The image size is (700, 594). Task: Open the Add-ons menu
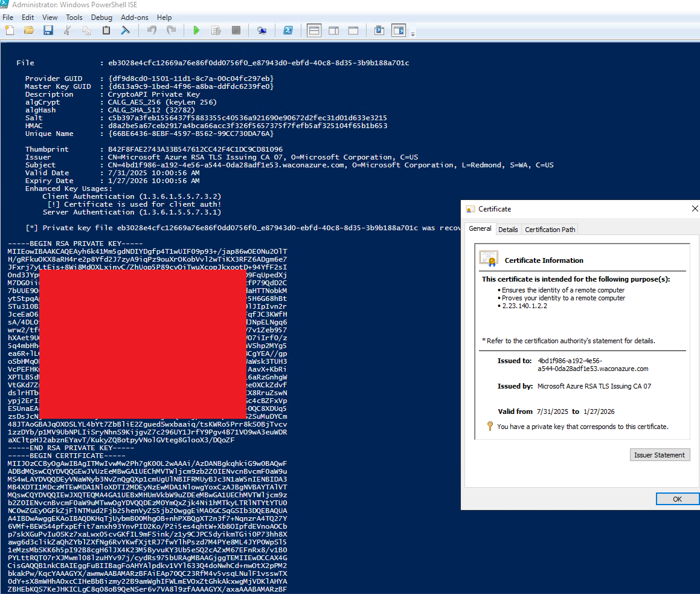[134, 18]
